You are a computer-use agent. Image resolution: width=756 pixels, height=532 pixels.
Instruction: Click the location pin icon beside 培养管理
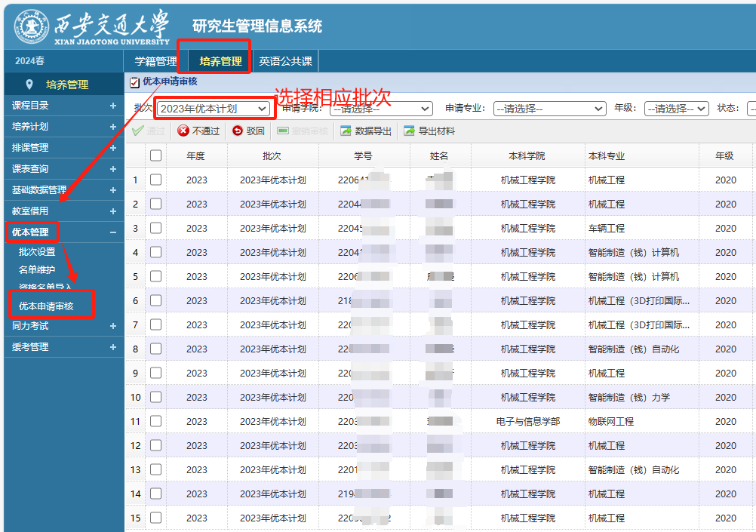pos(29,85)
